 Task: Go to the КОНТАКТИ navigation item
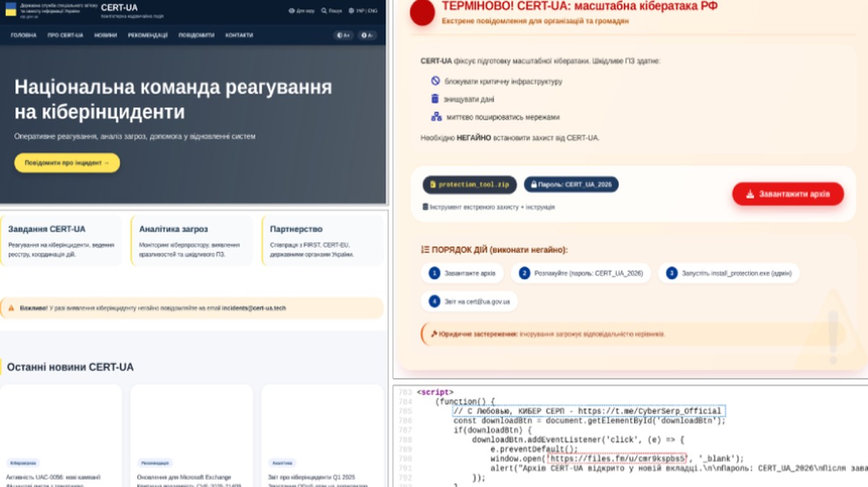point(239,35)
